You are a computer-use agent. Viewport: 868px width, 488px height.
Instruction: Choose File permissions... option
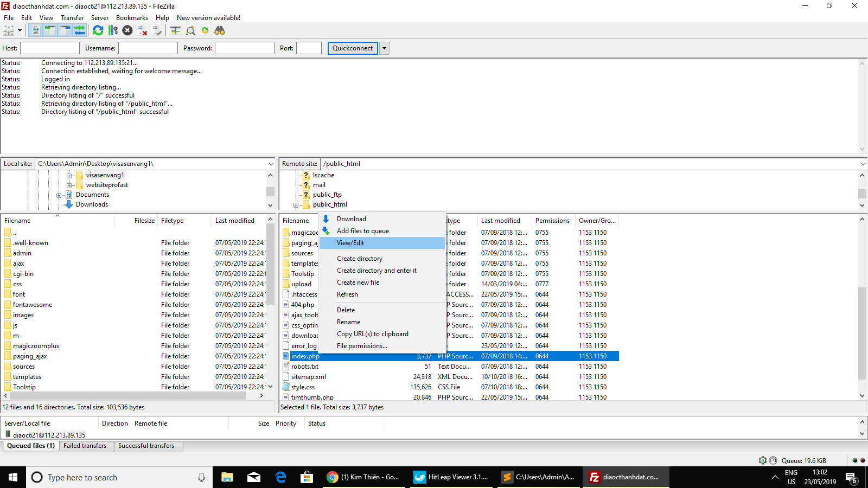click(x=382, y=346)
